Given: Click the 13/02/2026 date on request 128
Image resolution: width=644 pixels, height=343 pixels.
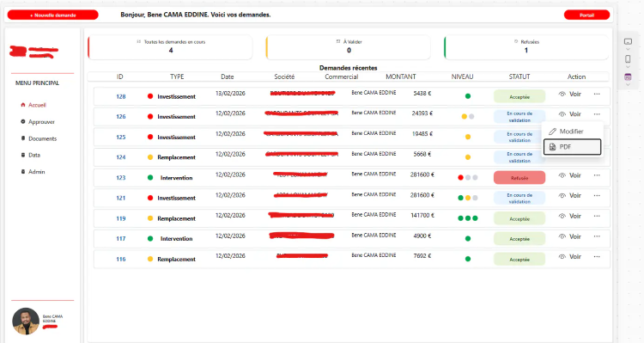Looking at the screenshot, I should [x=230, y=94].
